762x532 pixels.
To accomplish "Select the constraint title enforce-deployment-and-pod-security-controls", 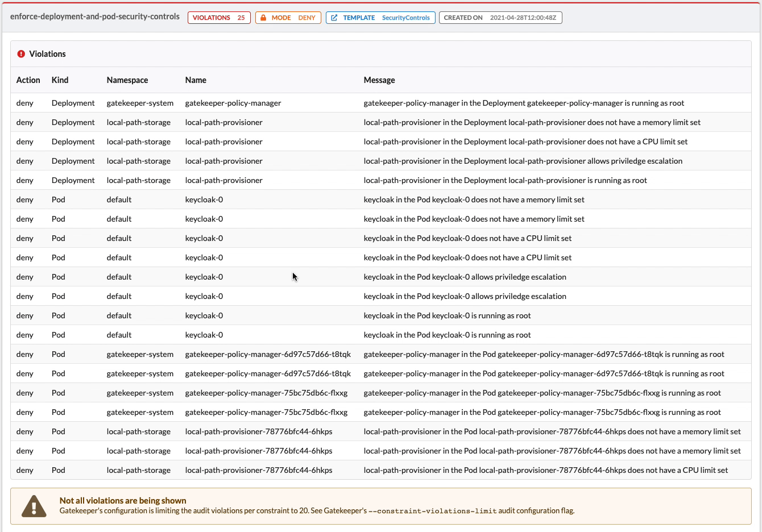I will click(95, 16).
